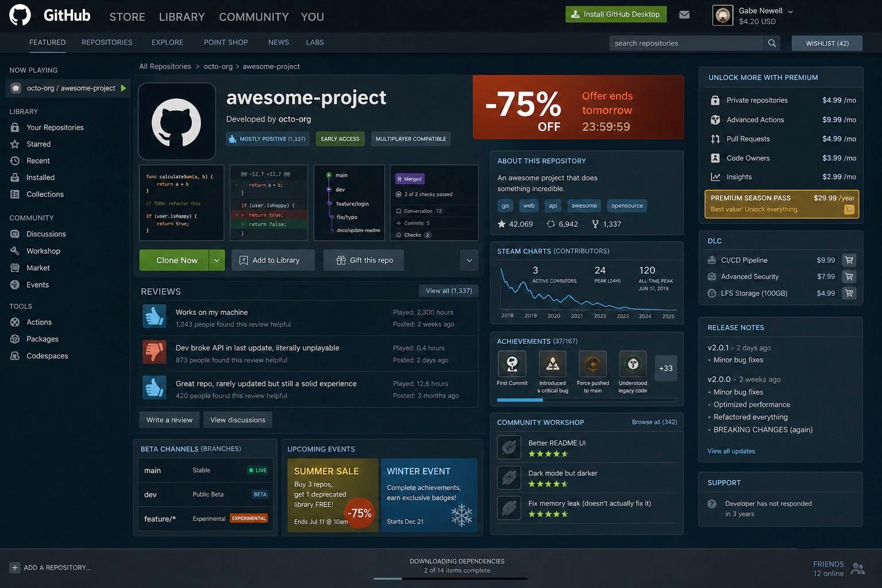Open the inbox envelope icon
882x588 pixels.
(684, 15)
